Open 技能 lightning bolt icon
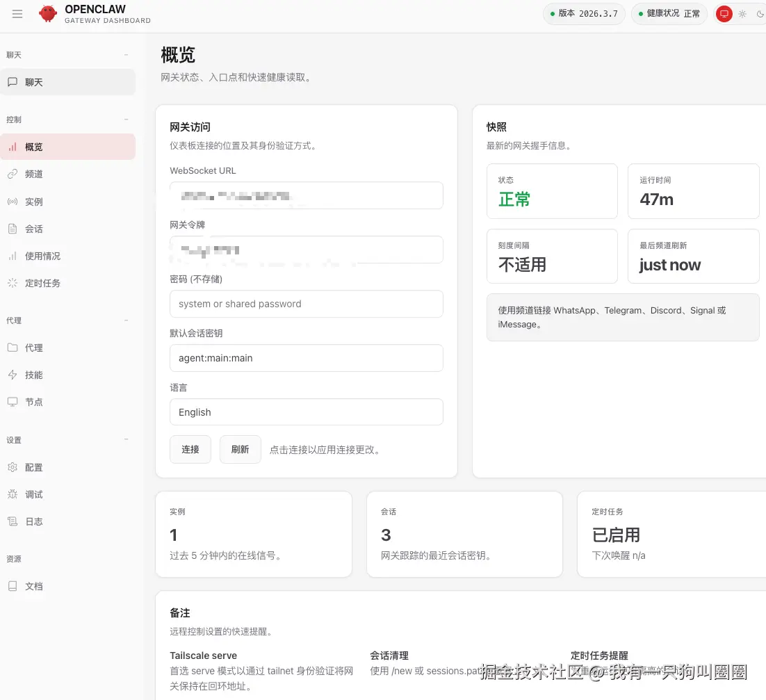Screen dimensions: 766x700 click(13, 375)
